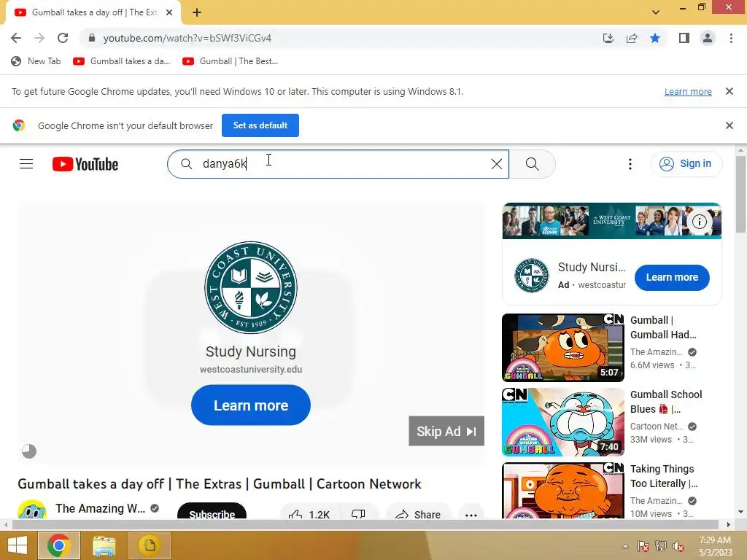Select the Gumball takes a day off tab
Screen dimensions: 747x560
point(93,12)
